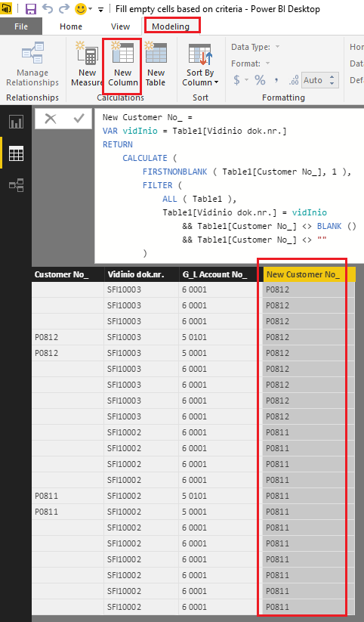The image size is (364, 622).
Task: Open Manage Relationships
Action: pyautogui.click(x=32, y=64)
